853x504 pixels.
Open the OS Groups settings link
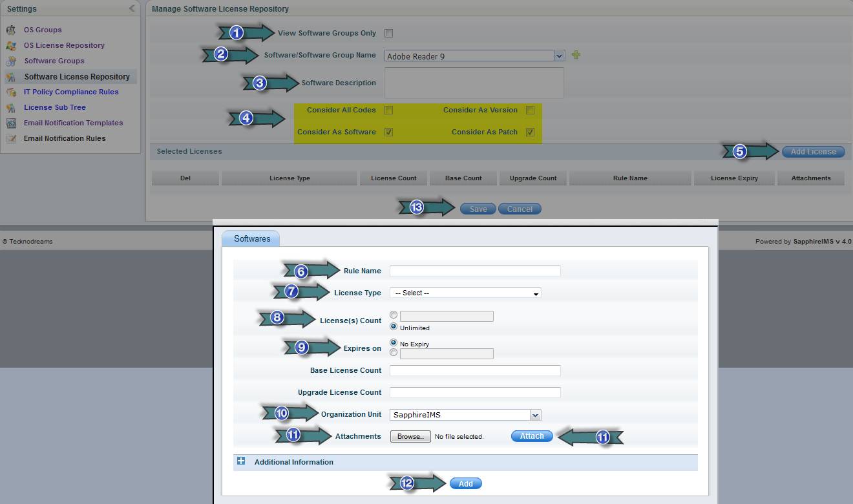click(43, 30)
